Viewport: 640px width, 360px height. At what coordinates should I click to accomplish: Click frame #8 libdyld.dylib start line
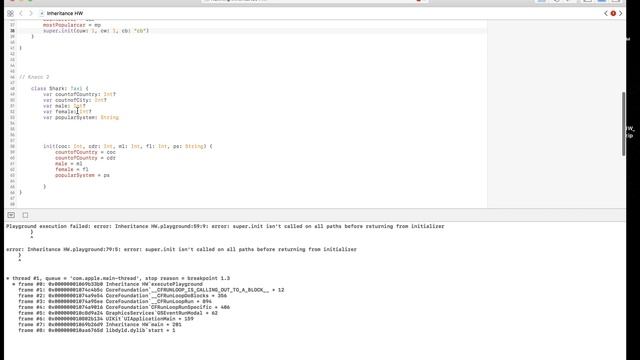click(x=97, y=330)
